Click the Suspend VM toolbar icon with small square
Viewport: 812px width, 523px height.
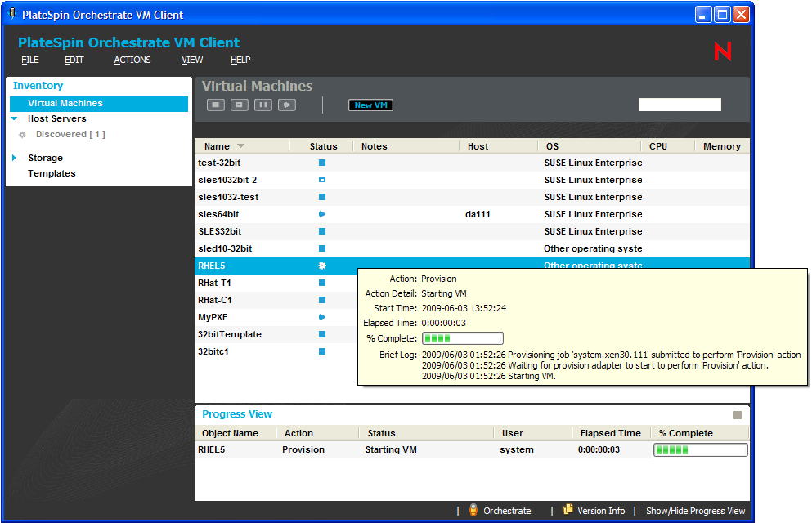coord(240,105)
